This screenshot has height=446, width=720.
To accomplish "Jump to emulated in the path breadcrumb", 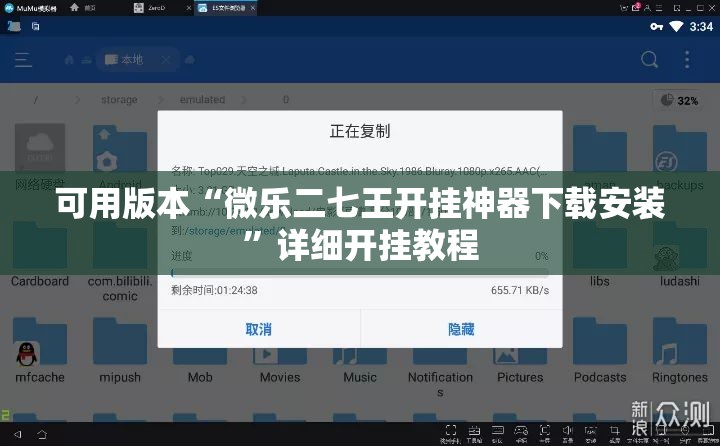I will point(202,100).
